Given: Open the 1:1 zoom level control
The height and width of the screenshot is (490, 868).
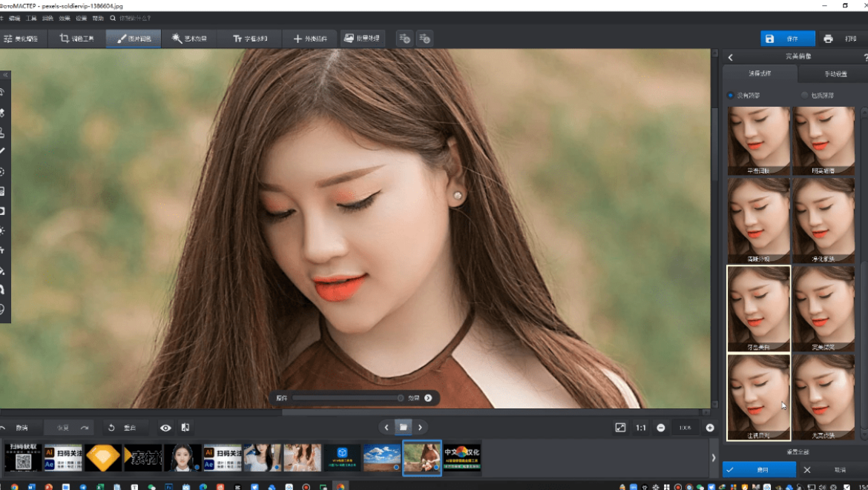Looking at the screenshot, I should 640,428.
